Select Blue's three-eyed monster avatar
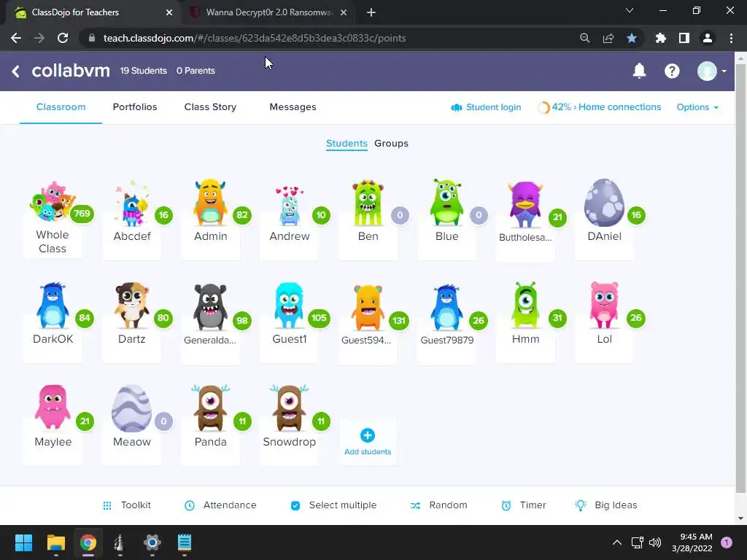This screenshot has height=560, width=747. click(446, 203)
